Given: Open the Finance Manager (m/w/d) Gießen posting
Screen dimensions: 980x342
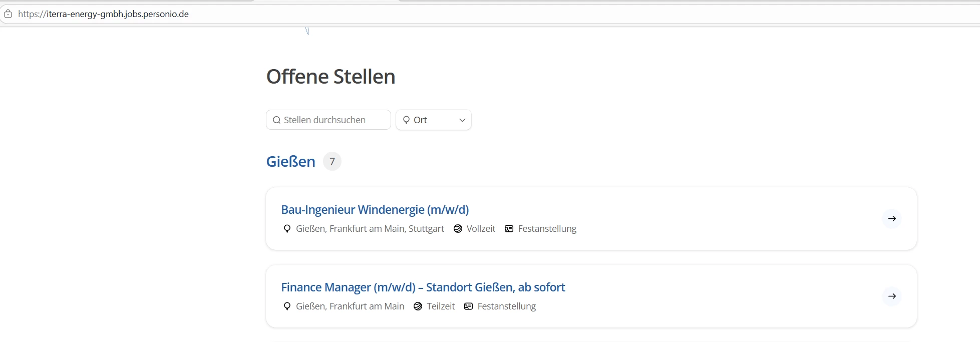Looking at the screenshot, I should pos(423,287).
